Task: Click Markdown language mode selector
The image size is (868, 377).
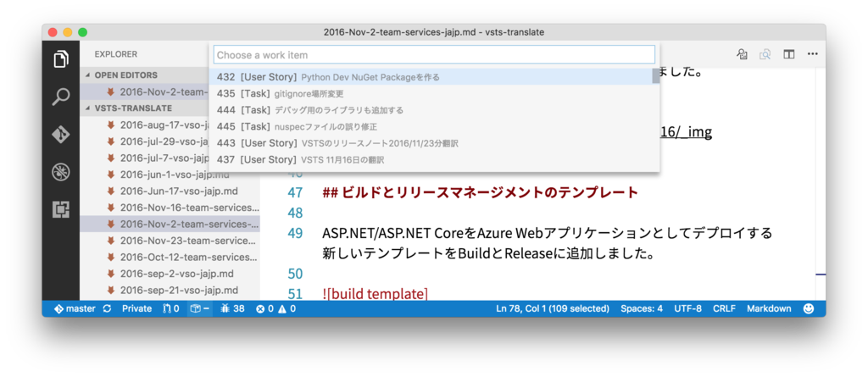Action: pos(769,309)
